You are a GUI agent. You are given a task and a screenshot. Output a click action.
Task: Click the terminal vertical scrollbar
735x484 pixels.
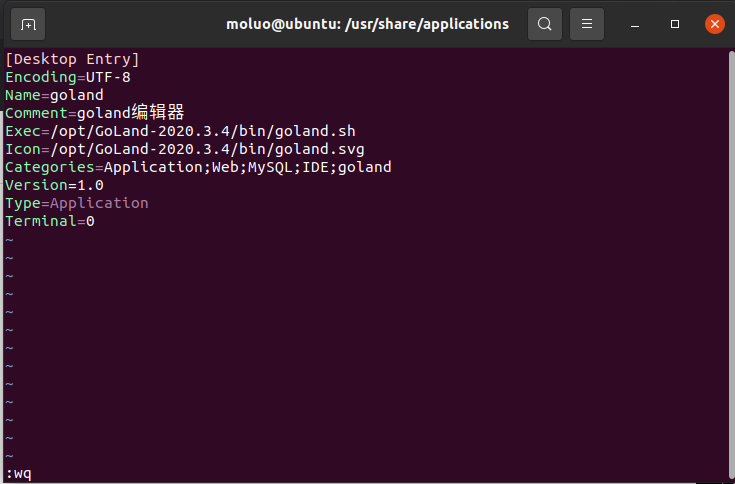click(x=731, y=265)
